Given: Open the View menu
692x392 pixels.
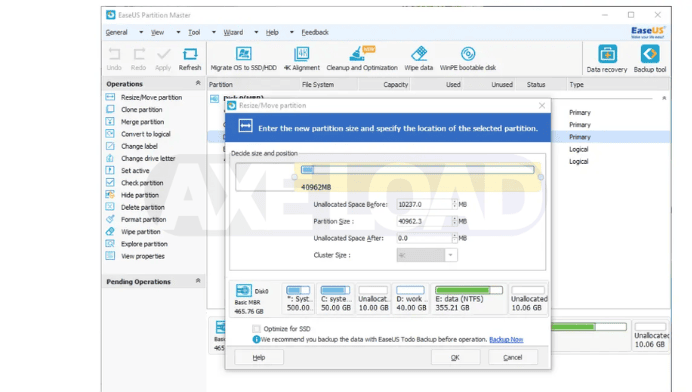Looking at the screenshot, I should tap(158, 32).
